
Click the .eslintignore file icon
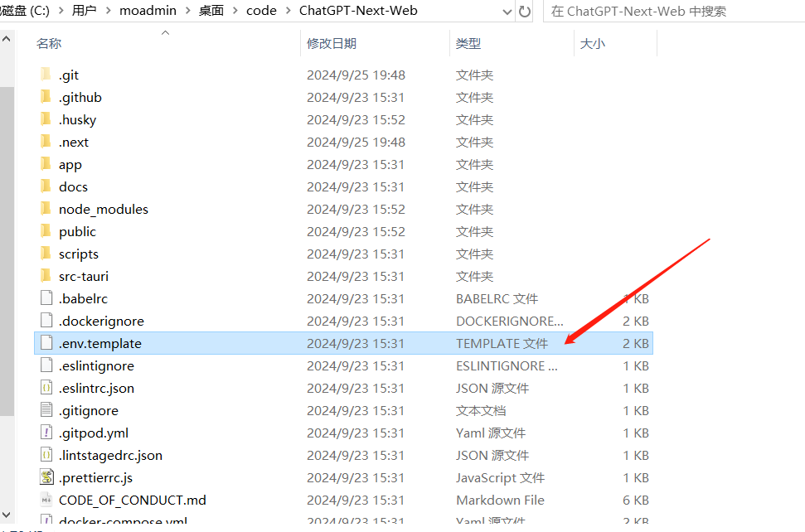click(46, 365)
